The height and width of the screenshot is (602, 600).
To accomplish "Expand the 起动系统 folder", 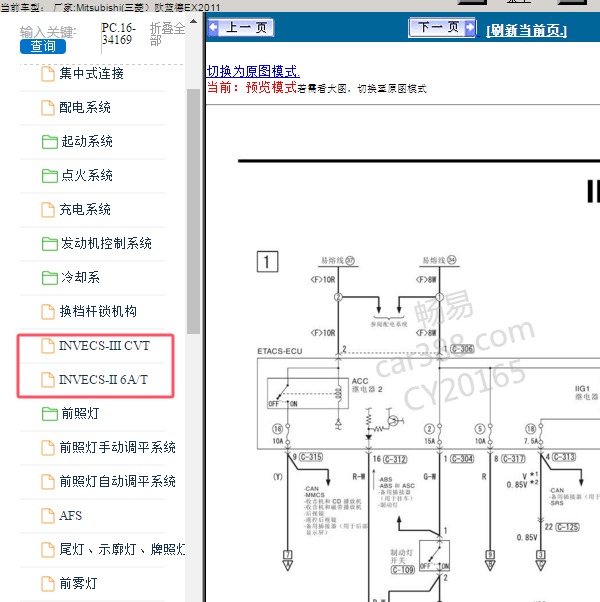I will (x=87, y=142).
